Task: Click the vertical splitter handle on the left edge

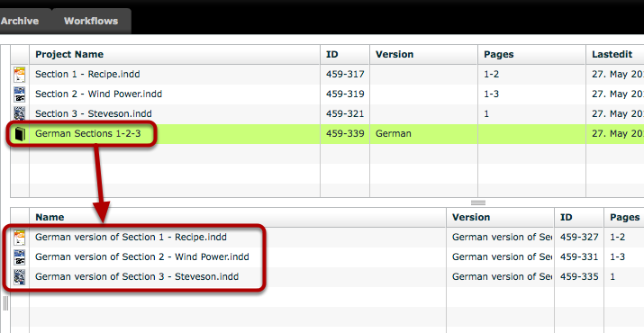Action: (x=5, y=303)
